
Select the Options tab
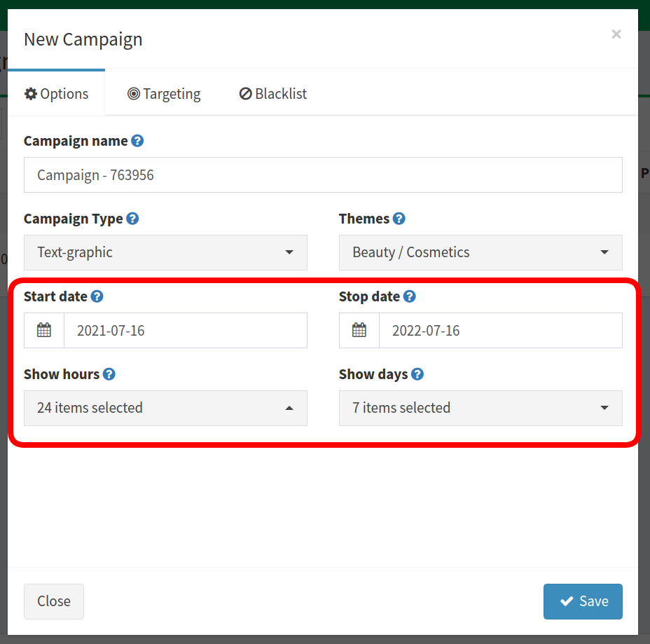pyautogui.click(x=56, y=94)
